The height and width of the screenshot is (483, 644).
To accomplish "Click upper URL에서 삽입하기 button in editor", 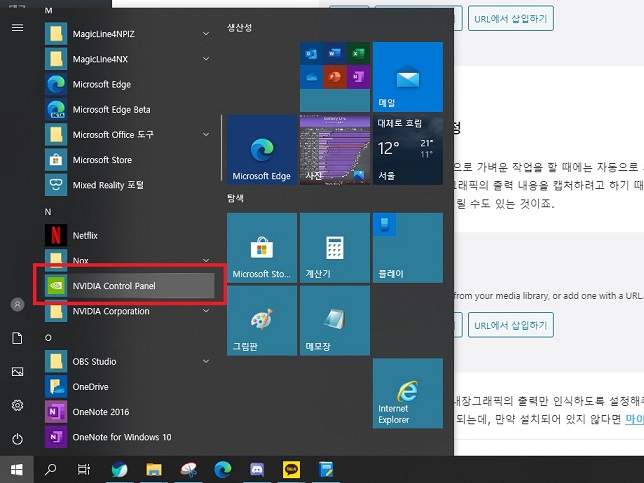I will pos(511,18).
